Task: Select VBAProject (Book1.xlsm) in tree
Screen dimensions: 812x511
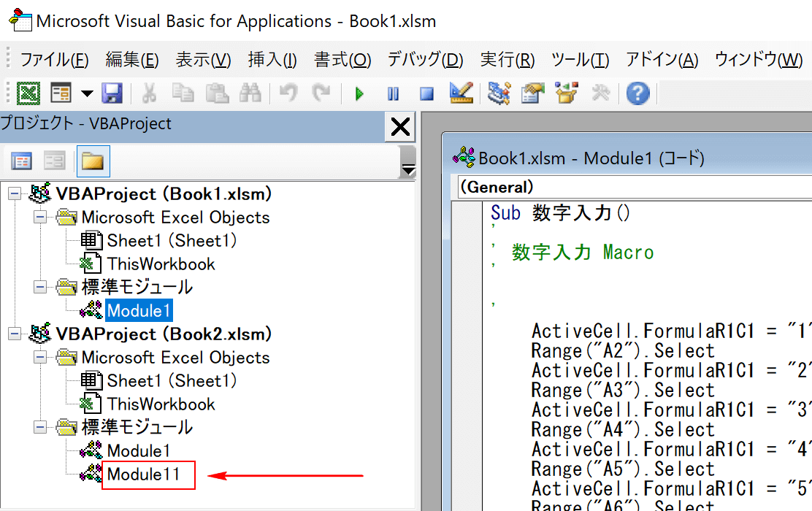Action: point(164,194)
